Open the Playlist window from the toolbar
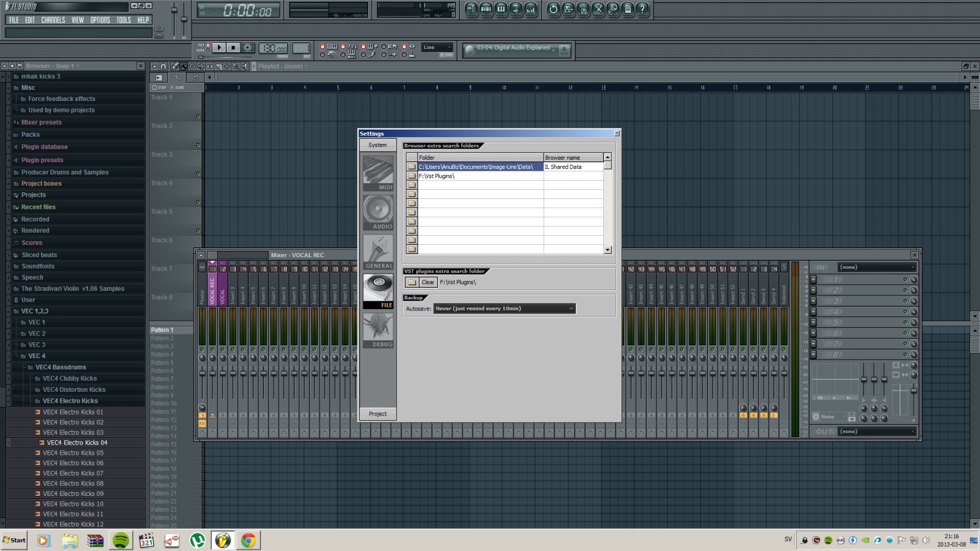 point(471,9)
